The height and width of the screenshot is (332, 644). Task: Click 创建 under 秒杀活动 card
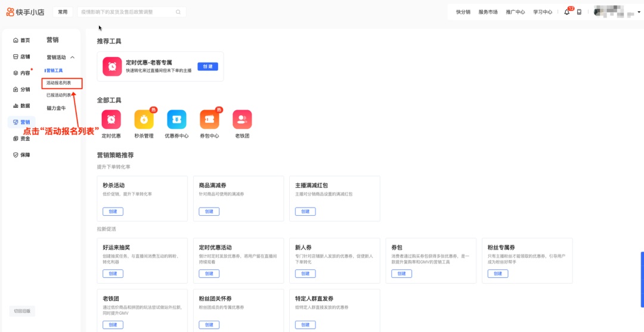pyautogui.click(x=113, y=212)
